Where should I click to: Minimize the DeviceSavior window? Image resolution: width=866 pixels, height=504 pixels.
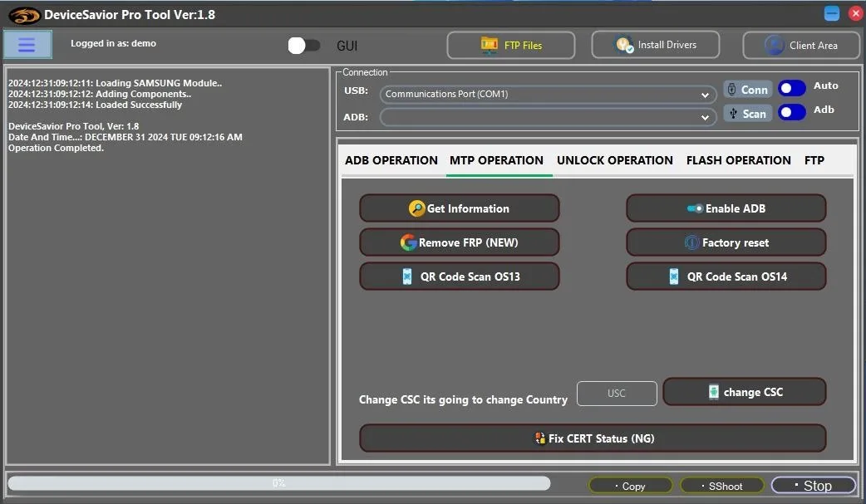(832, 13)
